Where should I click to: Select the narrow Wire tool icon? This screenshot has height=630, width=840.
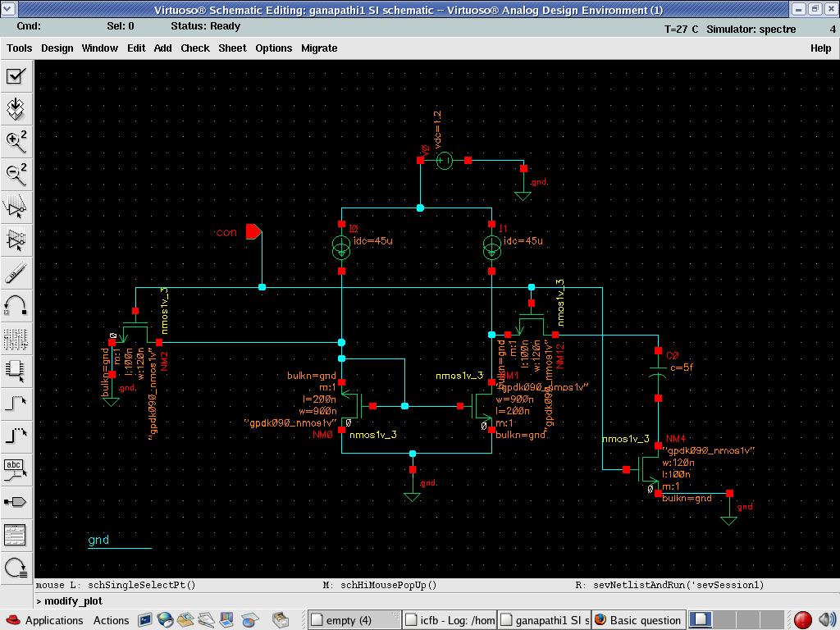pos(16,403)
